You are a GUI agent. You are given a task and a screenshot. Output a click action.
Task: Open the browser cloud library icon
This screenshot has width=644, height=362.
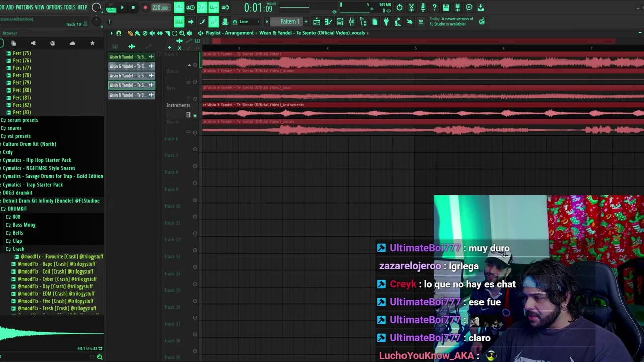point(72,43)
